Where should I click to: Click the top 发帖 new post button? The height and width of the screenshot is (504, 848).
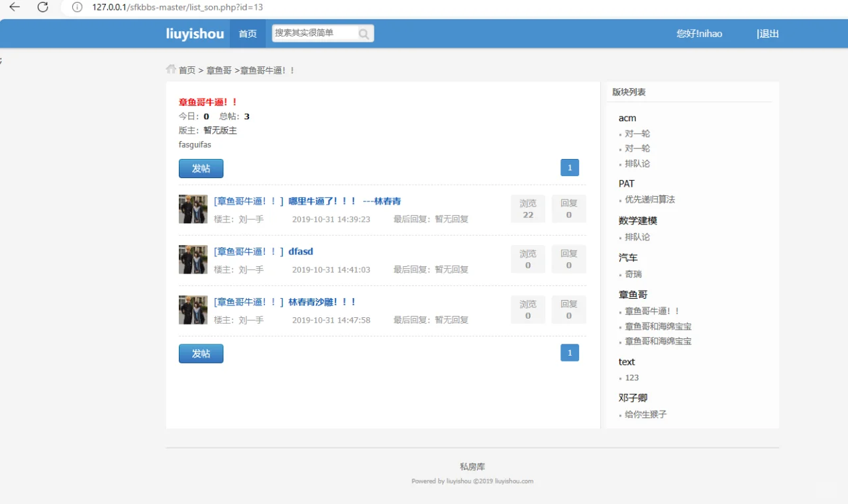click(x=201, y=168)
